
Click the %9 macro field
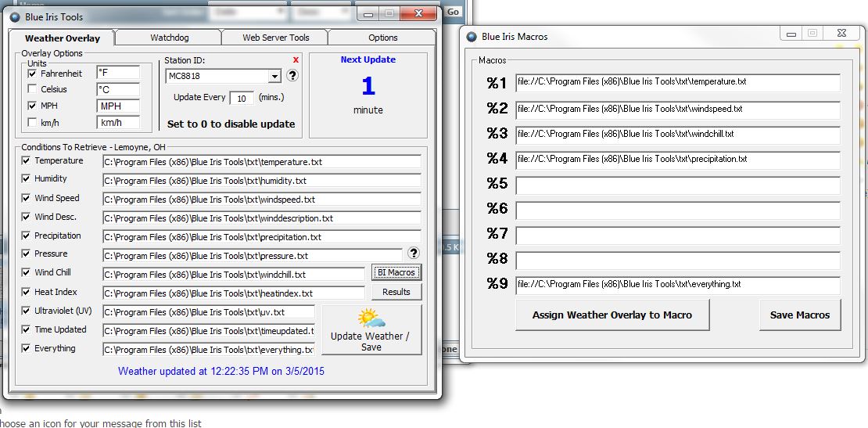[x=678, y=285]
